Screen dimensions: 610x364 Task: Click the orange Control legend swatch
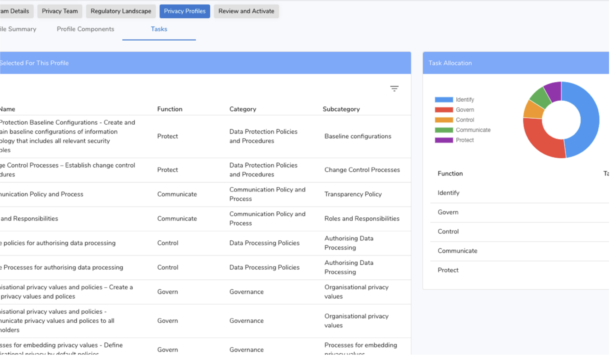click(443, 120)
